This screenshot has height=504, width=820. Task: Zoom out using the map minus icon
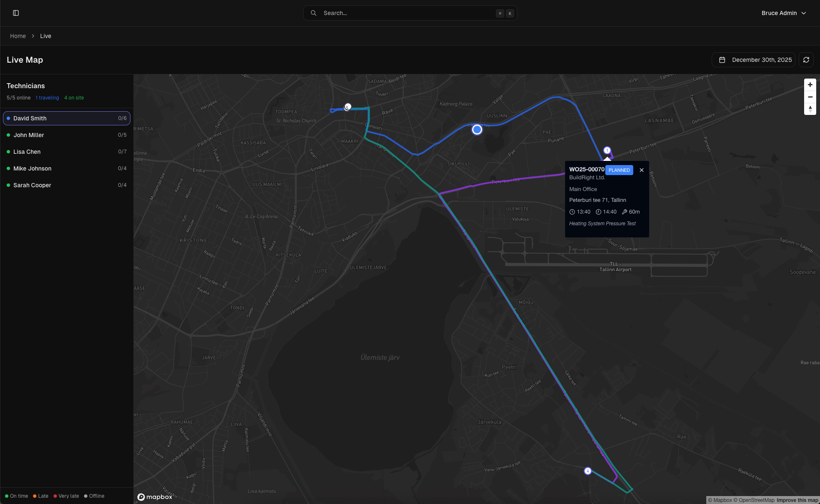tap(810, 97)
